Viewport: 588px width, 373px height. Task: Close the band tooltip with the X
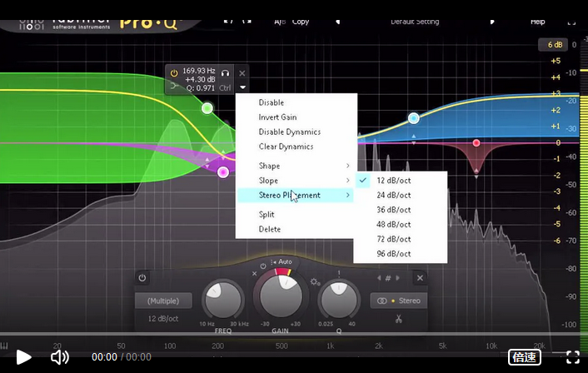(242, 73)
